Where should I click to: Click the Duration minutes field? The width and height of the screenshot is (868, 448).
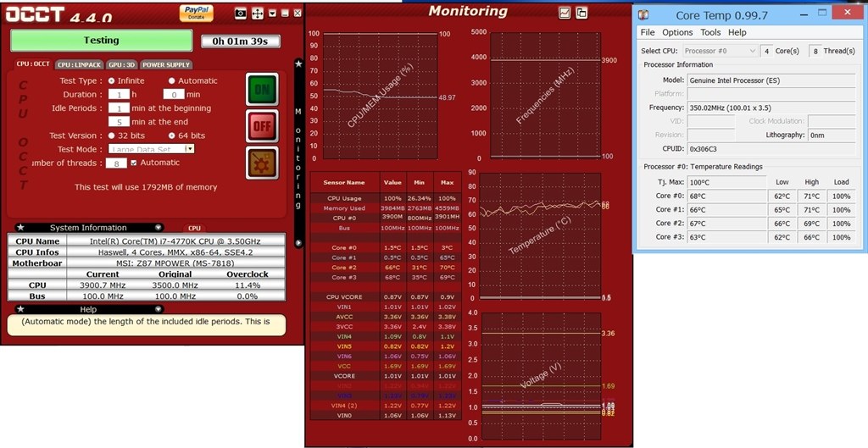[x=174, y=95]
